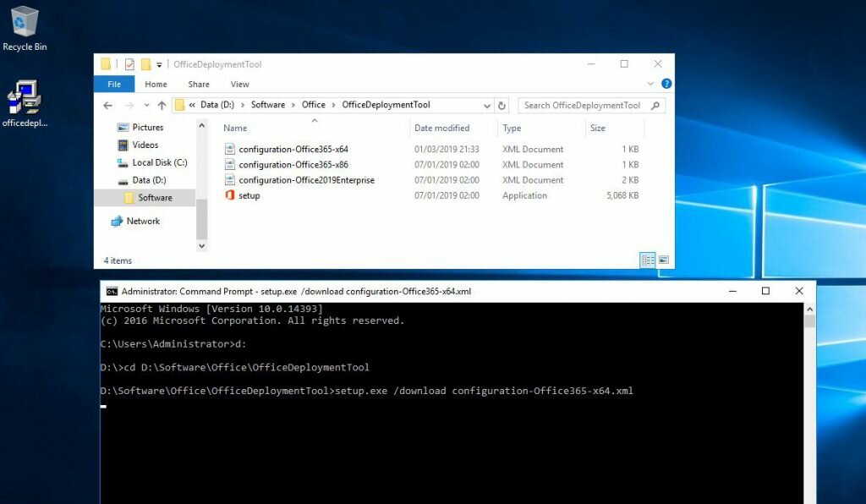Screen dimensions: 866x504
Task: Select the setup application file
Action: coord(249,196)
